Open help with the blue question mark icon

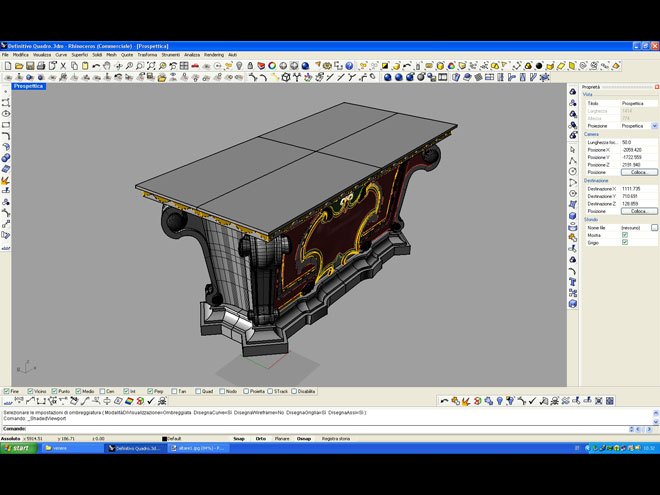[x=349, y=66]
